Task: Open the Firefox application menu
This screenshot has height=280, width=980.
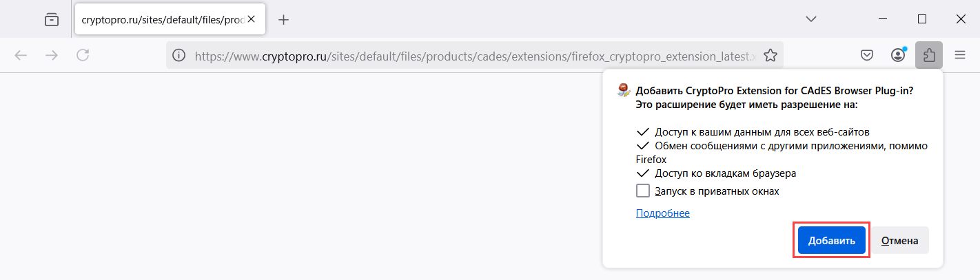Action: click(x=960, y=55)
